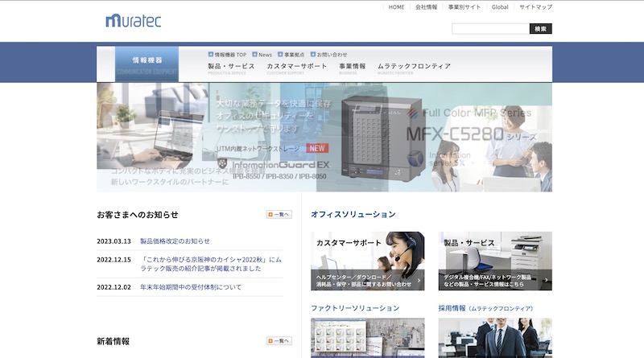
Task: Open お問い合わせ sub-link
Action: (x=328, y=55)
